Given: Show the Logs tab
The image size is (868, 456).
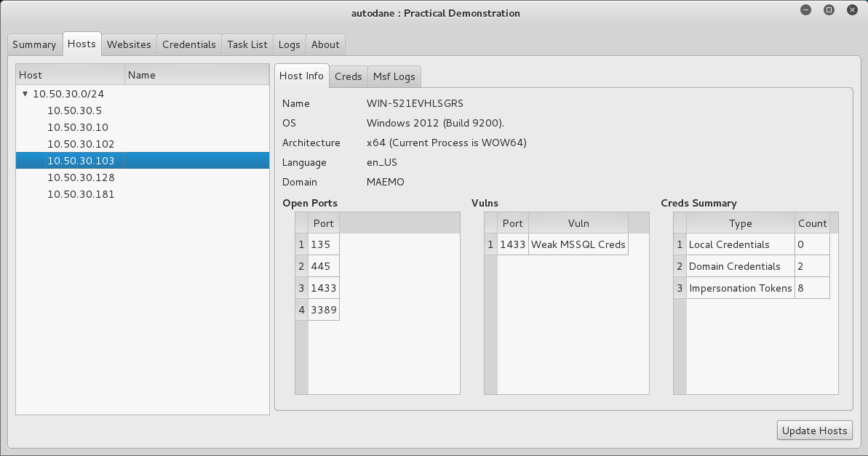Looking at the screenshot, I should click(289, 44).
